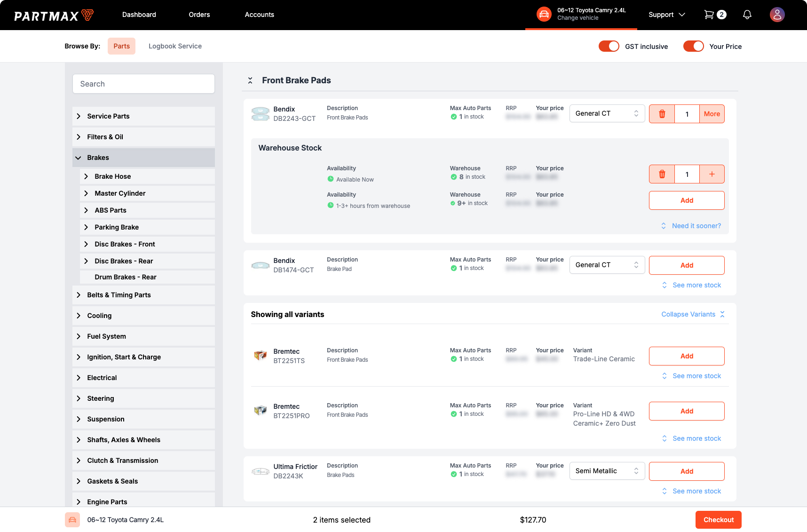The width and height of the screenshot is (807, 532).
Task: Click the delete icon for Bendix DB2243-GCT
Action: click(662, 113)
